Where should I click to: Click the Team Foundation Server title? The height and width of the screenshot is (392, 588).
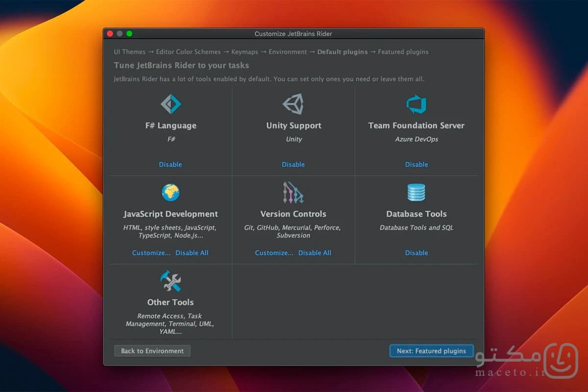[x=416, y=125]
